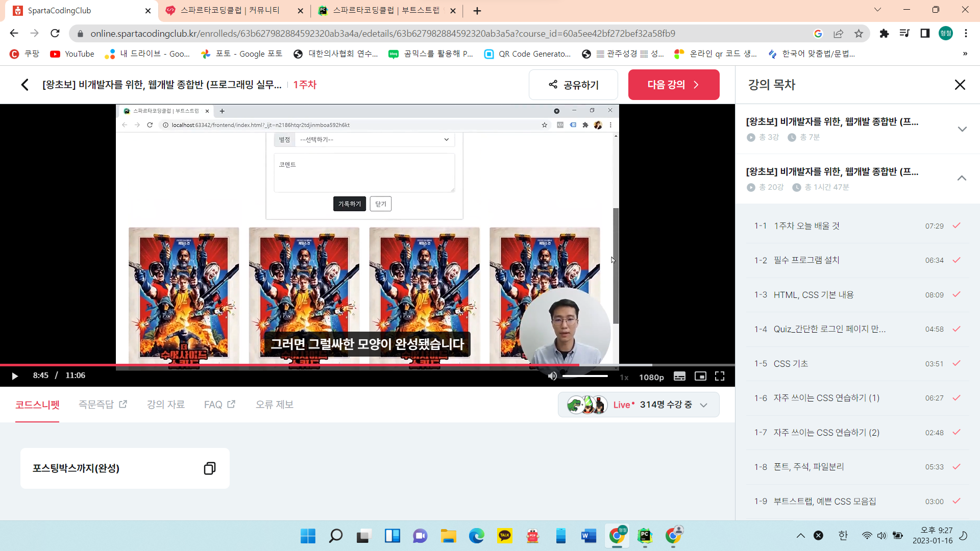Toggle Chrome side panel icon
This screenshot has height=551, width=980.
tap(925, 33)
